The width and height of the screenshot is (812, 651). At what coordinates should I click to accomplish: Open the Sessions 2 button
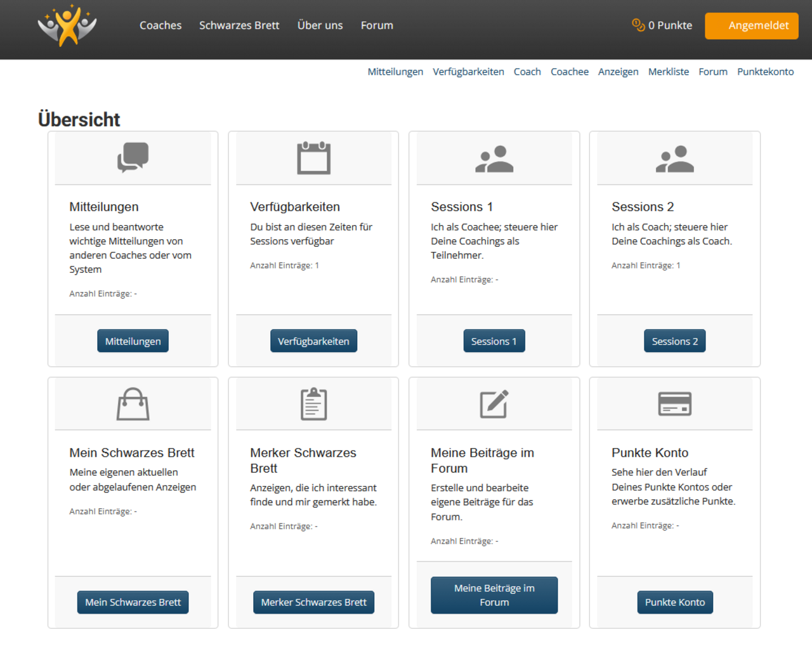pyautogui.click(x=674, y=341)
